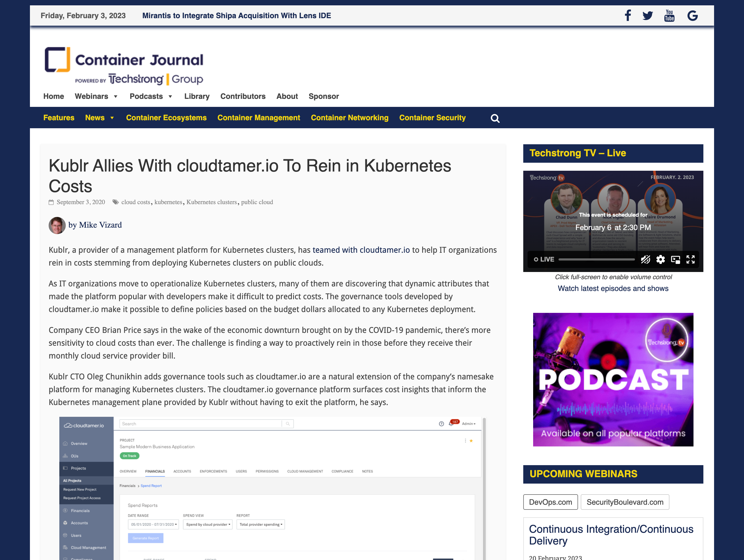This screenshot has width=744, height=560.
Task: Click the article title 'Kublr Allies With cloudtamer.io'
Action: point(250,176)
